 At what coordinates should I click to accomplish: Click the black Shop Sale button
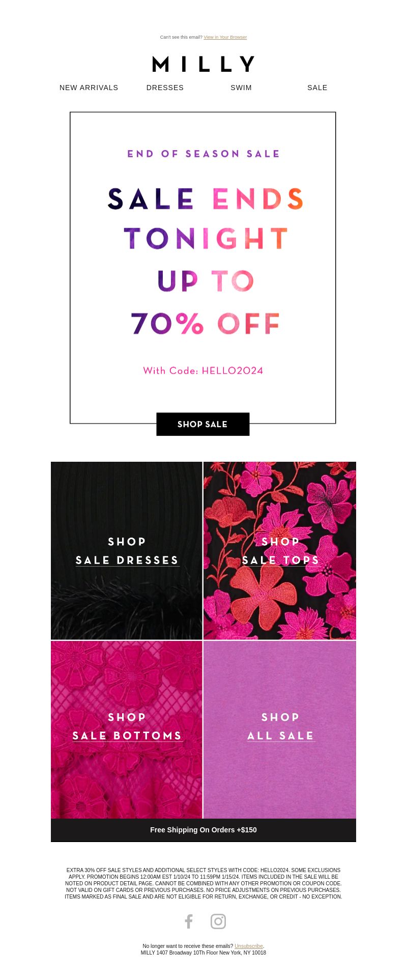click(x=203, y=424)
